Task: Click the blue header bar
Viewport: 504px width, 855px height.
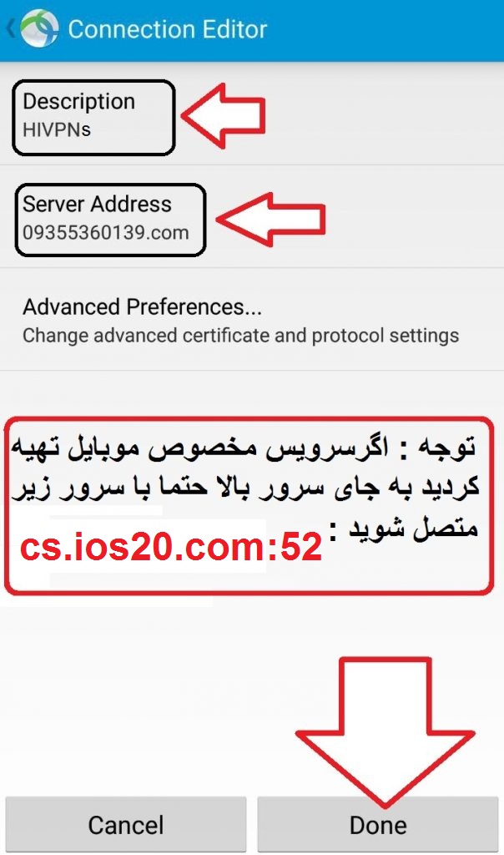Action: pyautogui.click(x=252, y=30)
